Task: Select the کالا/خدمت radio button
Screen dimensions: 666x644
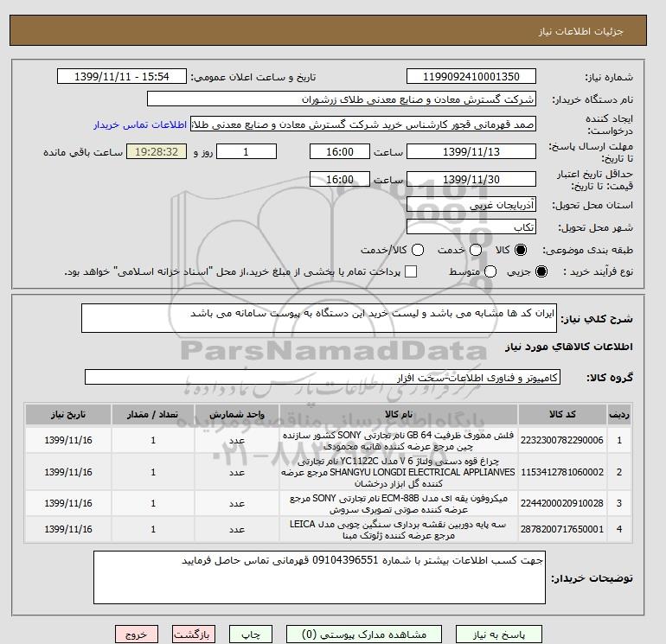Action: click(x=418, y=250)
